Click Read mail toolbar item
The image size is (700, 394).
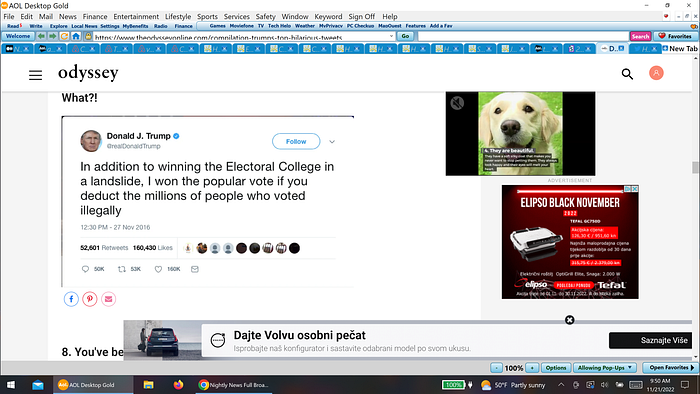click(14, 26)
